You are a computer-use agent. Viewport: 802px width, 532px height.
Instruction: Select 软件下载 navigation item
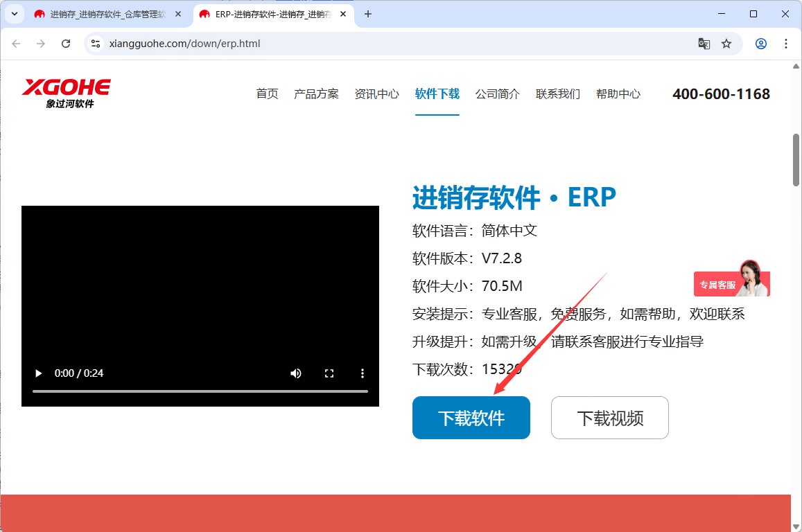click(437, 94)
